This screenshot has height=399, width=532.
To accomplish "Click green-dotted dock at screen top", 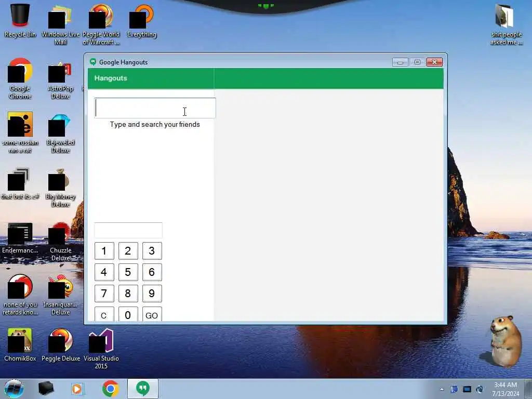I will point(265,6).
